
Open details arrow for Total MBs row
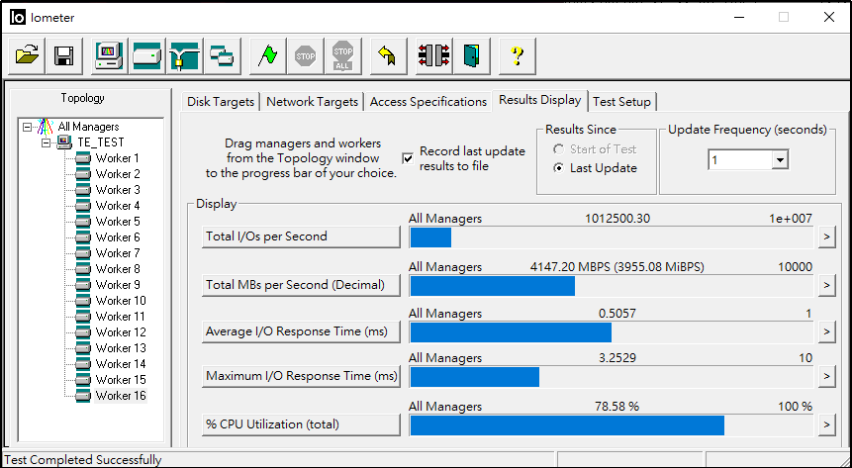click(x=826, y=285)
